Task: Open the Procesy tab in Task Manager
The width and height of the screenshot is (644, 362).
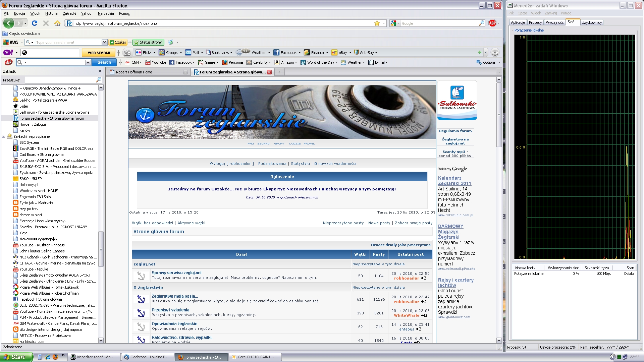Action: [535, 22]
